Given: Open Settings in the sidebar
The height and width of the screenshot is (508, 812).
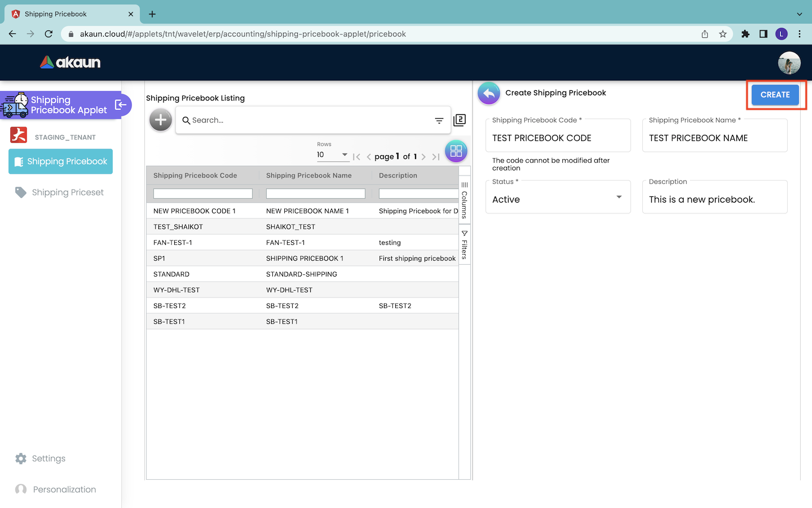Looking at the screenshot, I should 48,458.
